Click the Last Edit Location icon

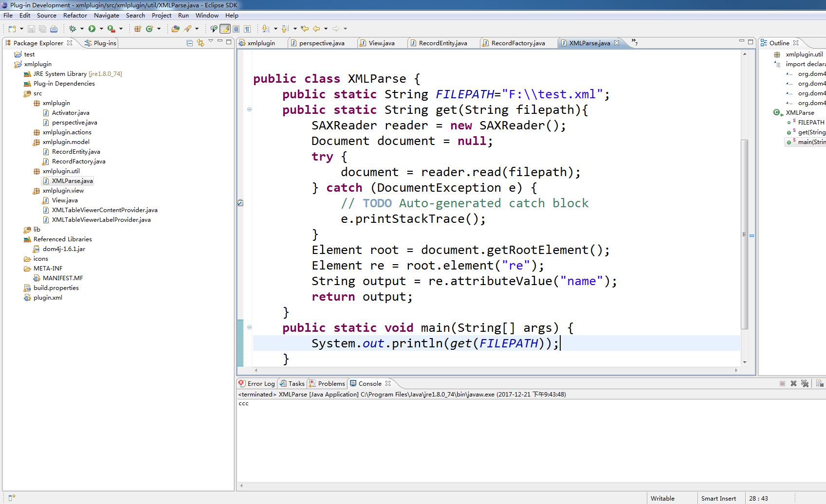tap(305, 29)
